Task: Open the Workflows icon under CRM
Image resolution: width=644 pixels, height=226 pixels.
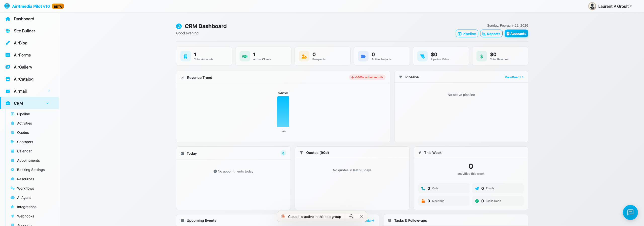Action: tap(13, 188)
